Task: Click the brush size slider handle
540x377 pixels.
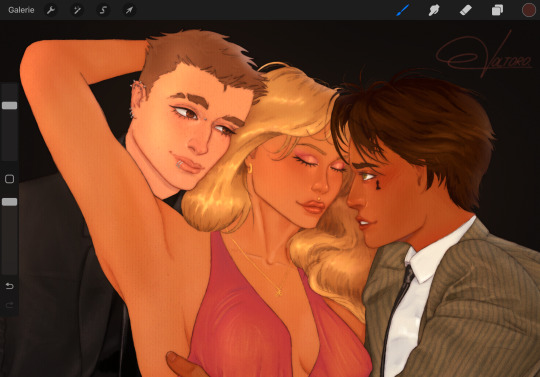Action: click(9, 105)
